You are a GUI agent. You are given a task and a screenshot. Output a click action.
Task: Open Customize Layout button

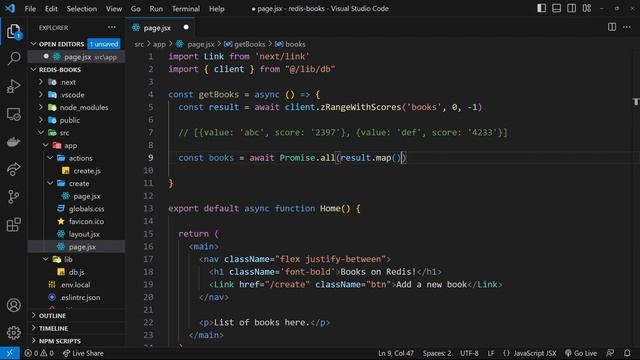coord(587,8)
